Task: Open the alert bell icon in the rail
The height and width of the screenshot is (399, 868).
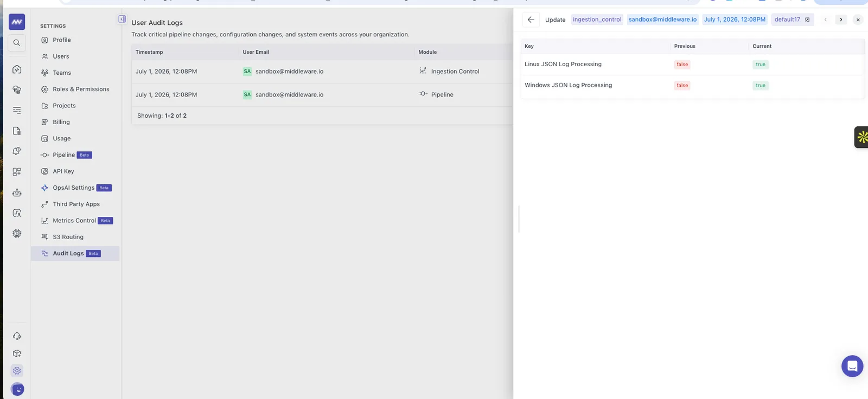Action: point(17,151)
